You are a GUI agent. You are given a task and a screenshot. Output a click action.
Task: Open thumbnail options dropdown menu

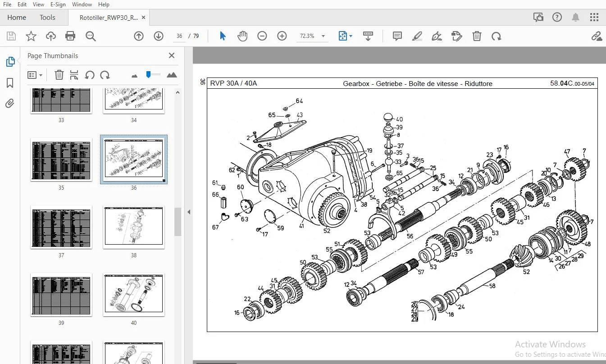[x=35, y=75]
